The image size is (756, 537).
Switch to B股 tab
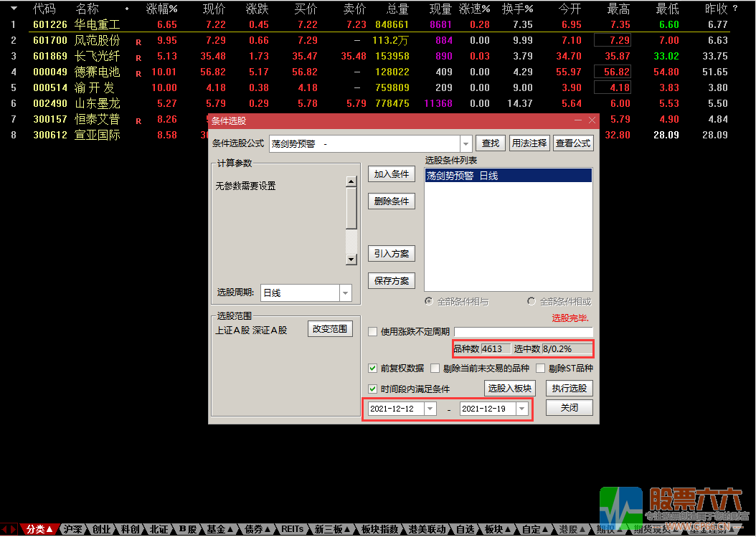[188, 529]
